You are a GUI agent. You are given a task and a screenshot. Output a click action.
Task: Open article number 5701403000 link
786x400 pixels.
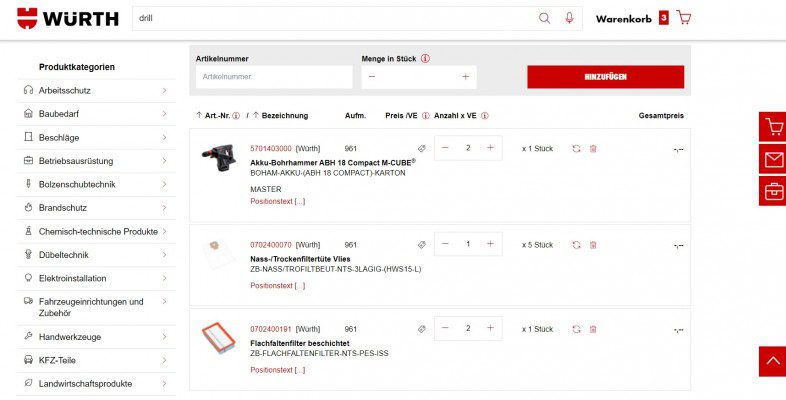[271, 148]
